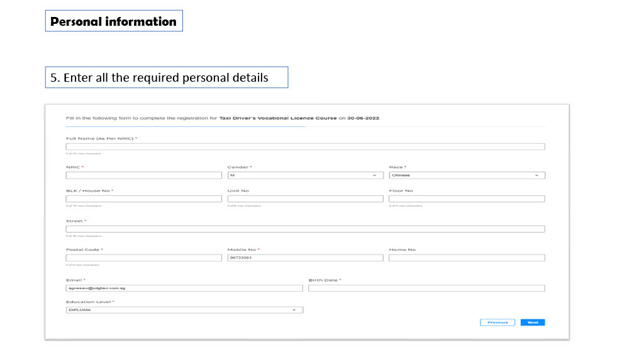Select the Home No input field

click(x=467, y=258)
